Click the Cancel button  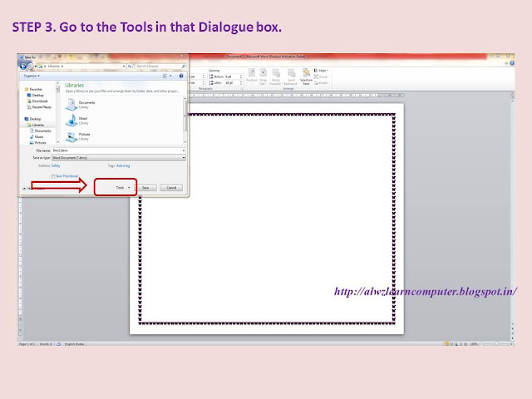pos(171,188)
